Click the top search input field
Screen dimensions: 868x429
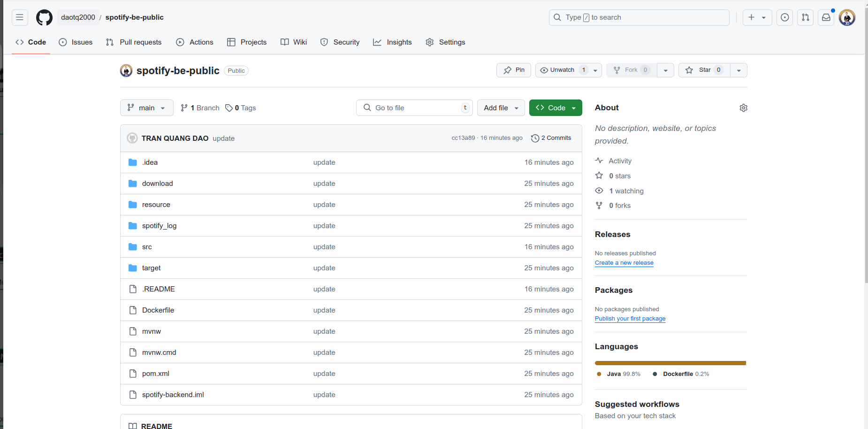639,17
